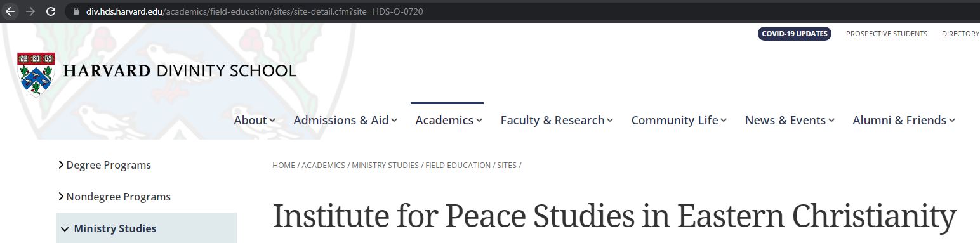Open the Faculty & Research menu

tap(557, 120)
